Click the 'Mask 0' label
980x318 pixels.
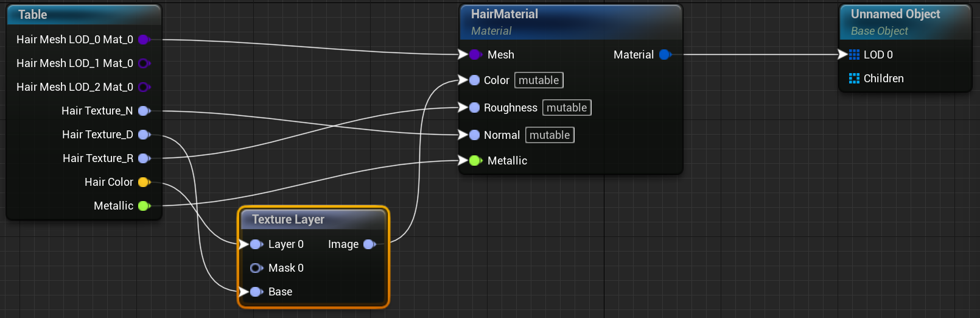tap(286, 268)
